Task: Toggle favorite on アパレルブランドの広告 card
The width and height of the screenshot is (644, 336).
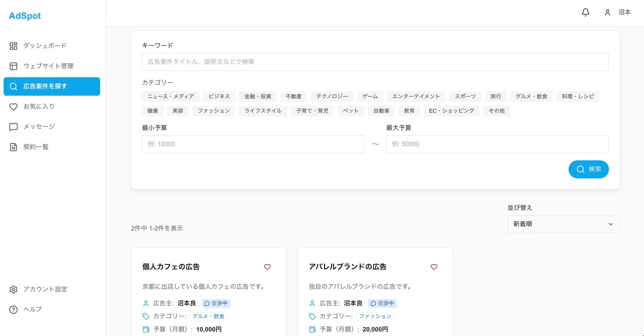Action: [x=434, y=267]
